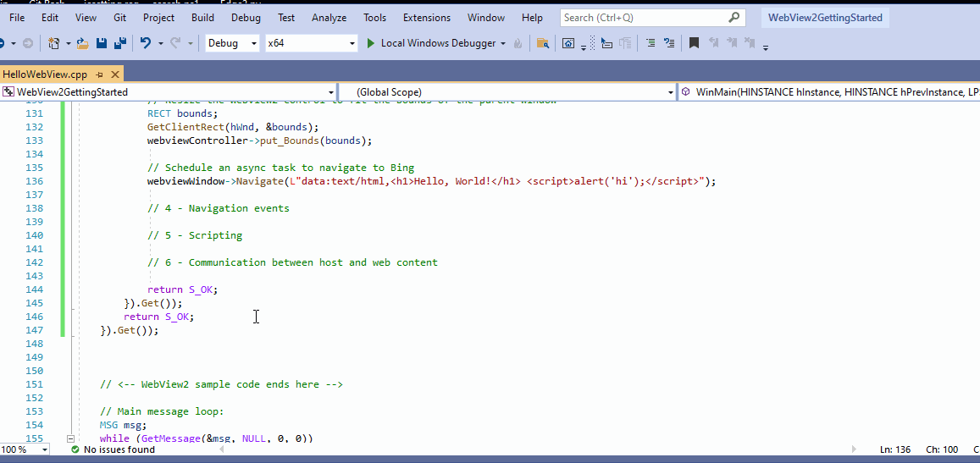Click the icon just before the comment-lines icon
The width and height of the screenshot is (980, 463).
[x=625, y=43]
